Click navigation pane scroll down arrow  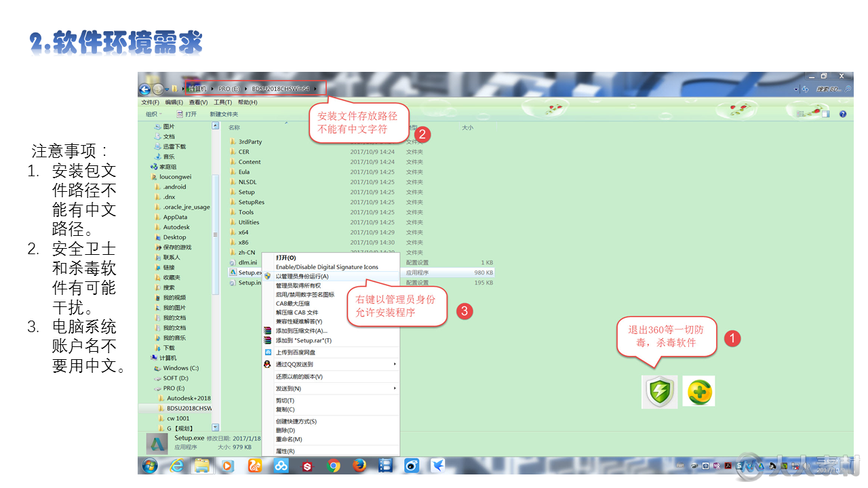coord(216,428)
